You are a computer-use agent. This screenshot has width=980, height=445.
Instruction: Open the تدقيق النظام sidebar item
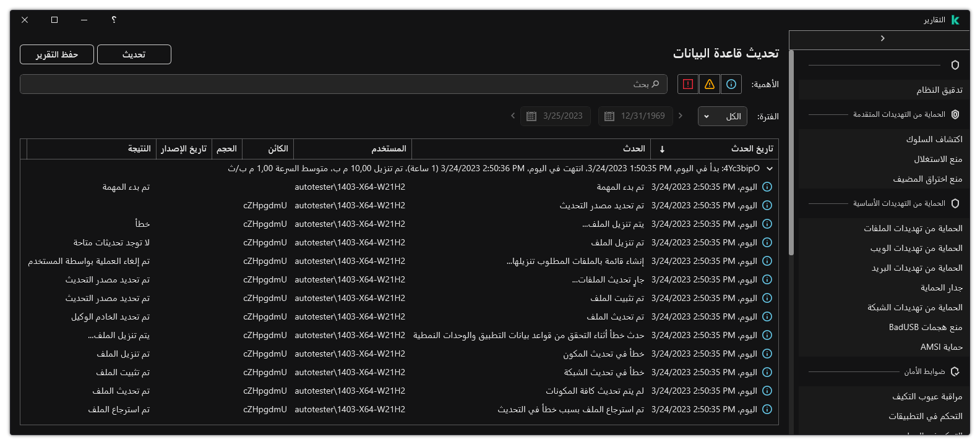pyautogui.click(x=939, y=90)
